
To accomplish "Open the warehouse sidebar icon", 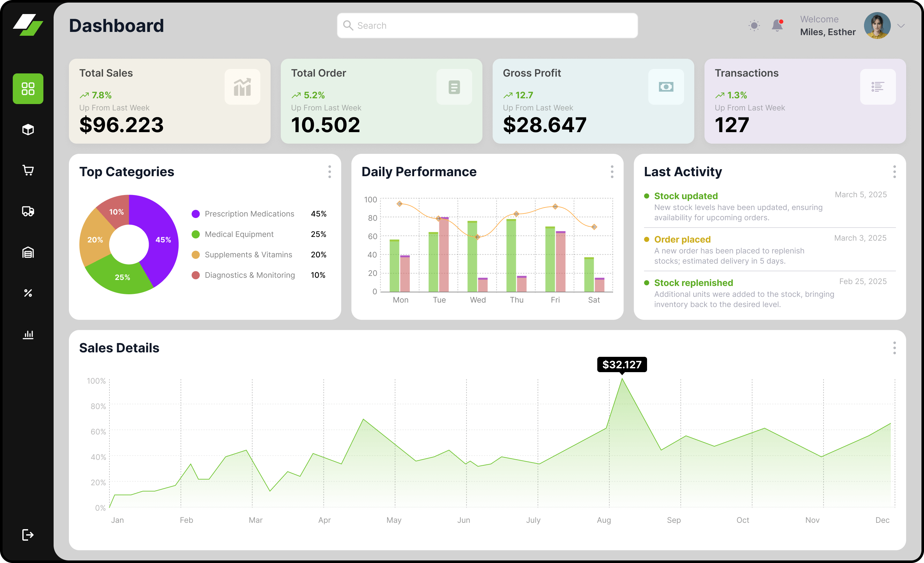I will coord(28,252).
